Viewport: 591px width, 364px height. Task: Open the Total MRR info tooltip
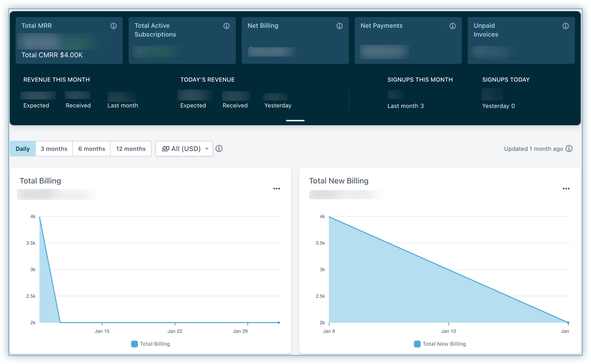pyautogui.click(x=114, y=26)
